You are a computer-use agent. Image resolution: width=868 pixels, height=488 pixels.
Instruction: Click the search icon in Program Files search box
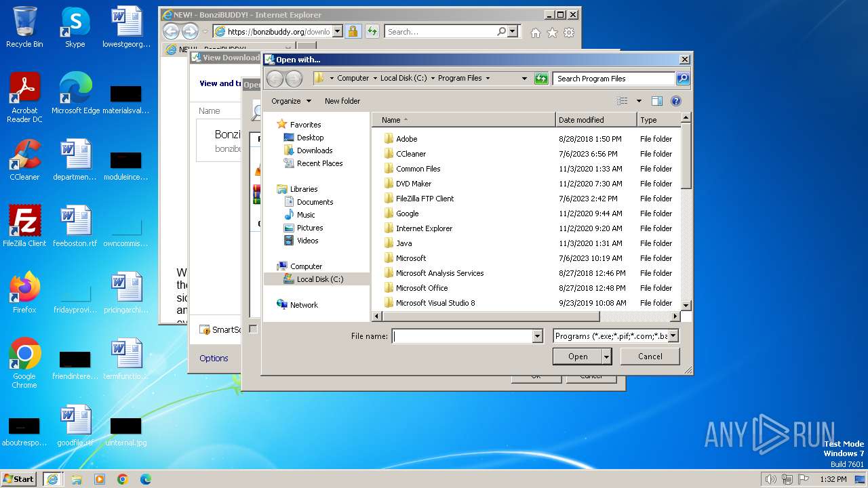click(x=683, y=79)
